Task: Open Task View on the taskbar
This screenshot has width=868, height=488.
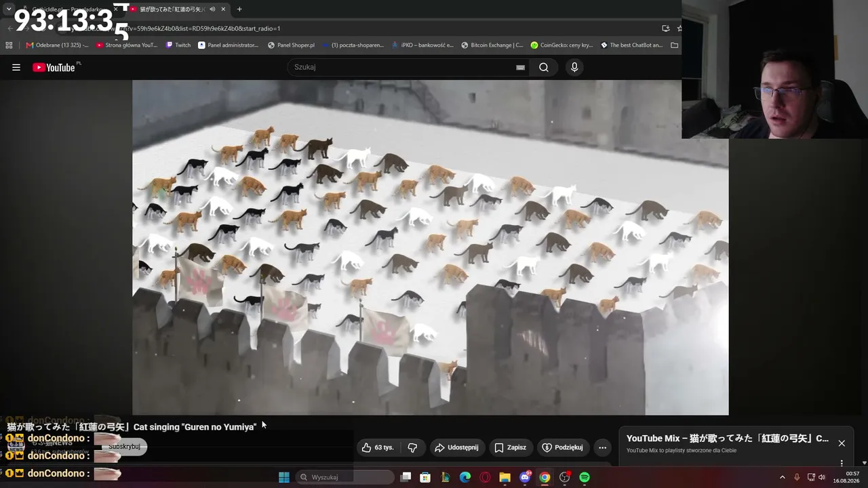Action: tap(406, 477)
